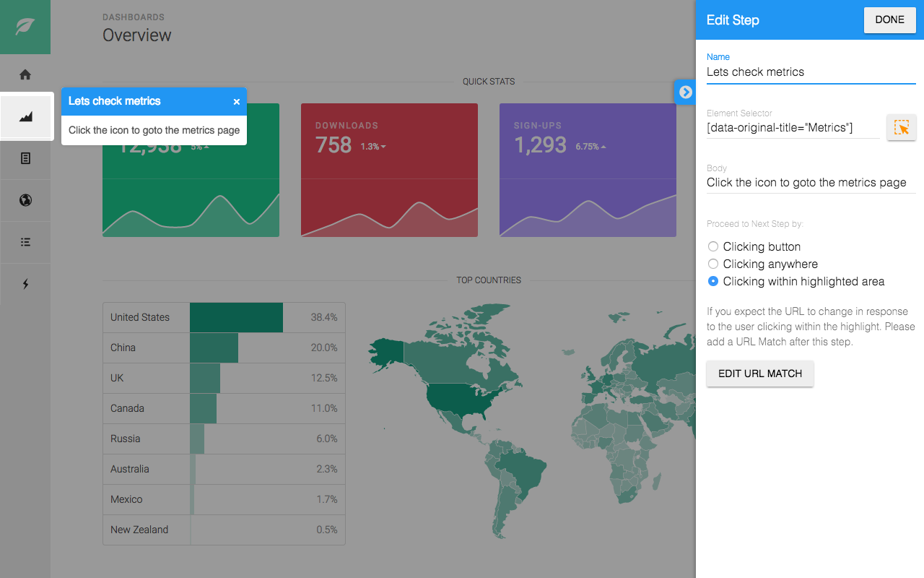
Task: Collapse the Edit Step panel arrow
Action: point(685,92)
